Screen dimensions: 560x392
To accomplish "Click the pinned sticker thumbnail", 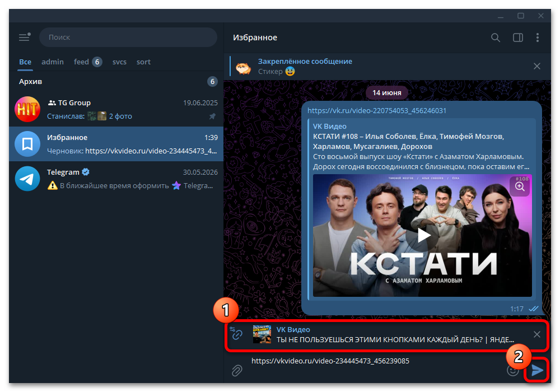I will click(x=244, y=67).
